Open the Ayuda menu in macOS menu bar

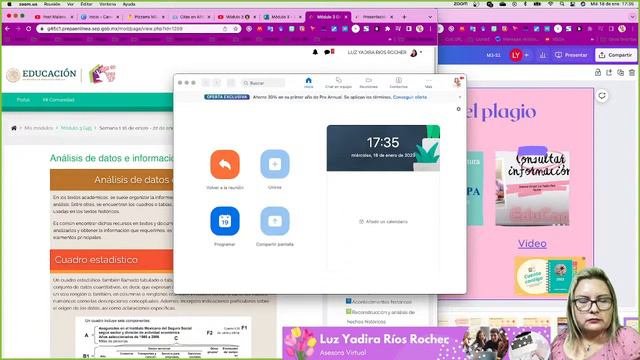pyautogui.click(x=129, y=4)
